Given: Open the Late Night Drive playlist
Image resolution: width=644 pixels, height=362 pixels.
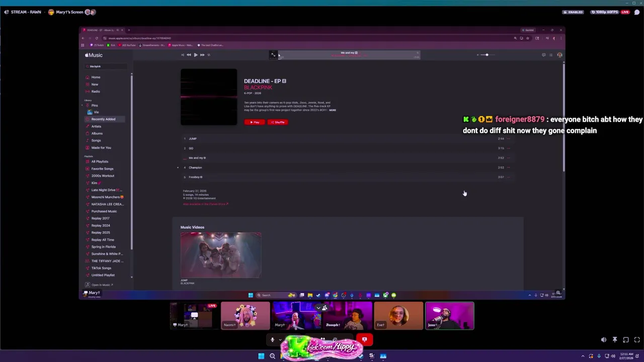Looking at the screenshot, I should [106, 190].
